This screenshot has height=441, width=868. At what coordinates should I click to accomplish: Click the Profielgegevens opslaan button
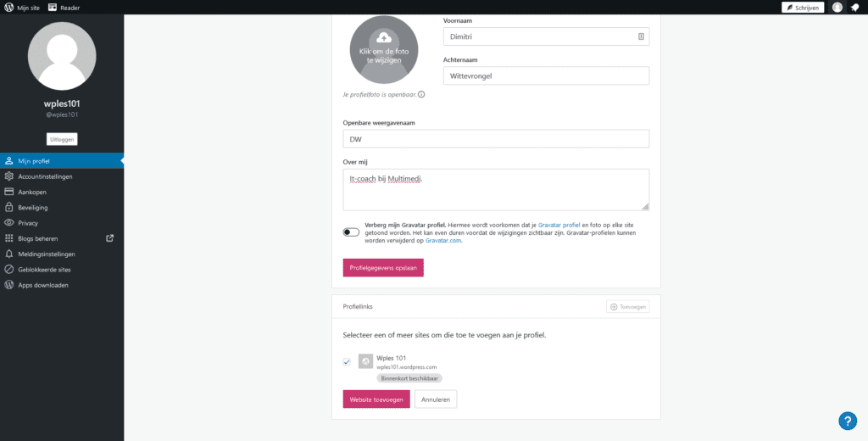pos(383,268)
